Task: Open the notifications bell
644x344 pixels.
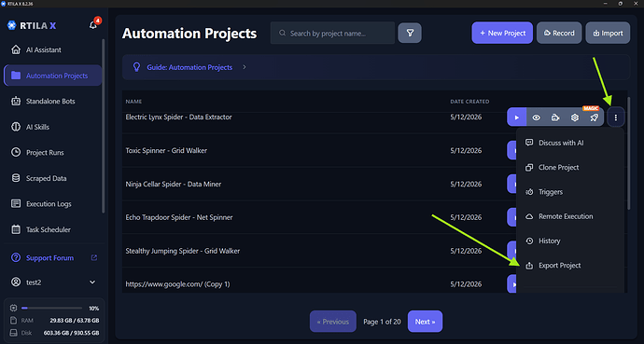Action: [x=93, y=25]
